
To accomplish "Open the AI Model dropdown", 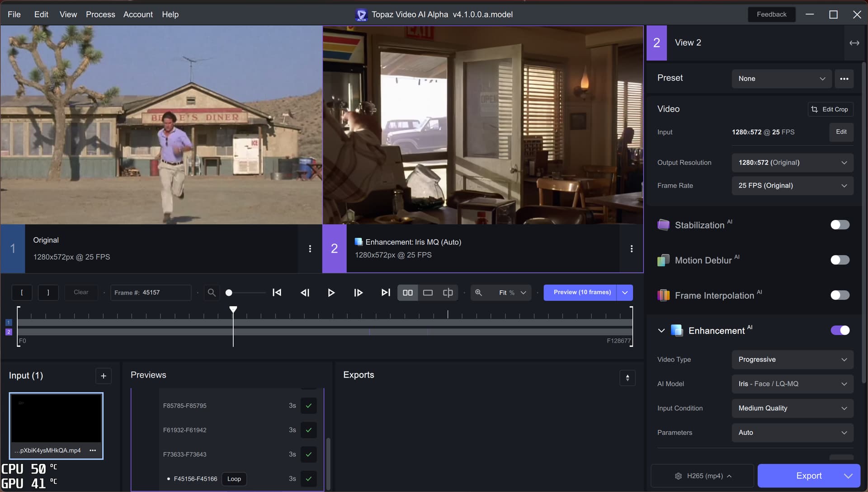I will [x=792, y=384].
